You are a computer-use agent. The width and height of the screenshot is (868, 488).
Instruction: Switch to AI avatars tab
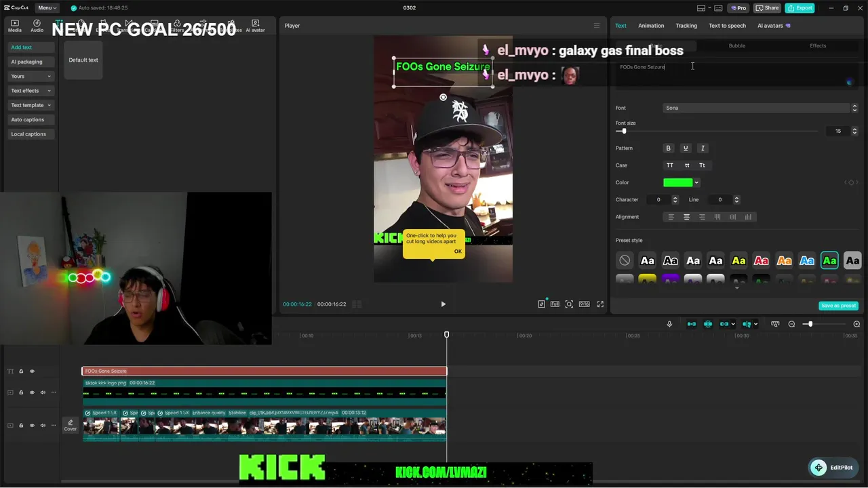(x=774, y=26)
